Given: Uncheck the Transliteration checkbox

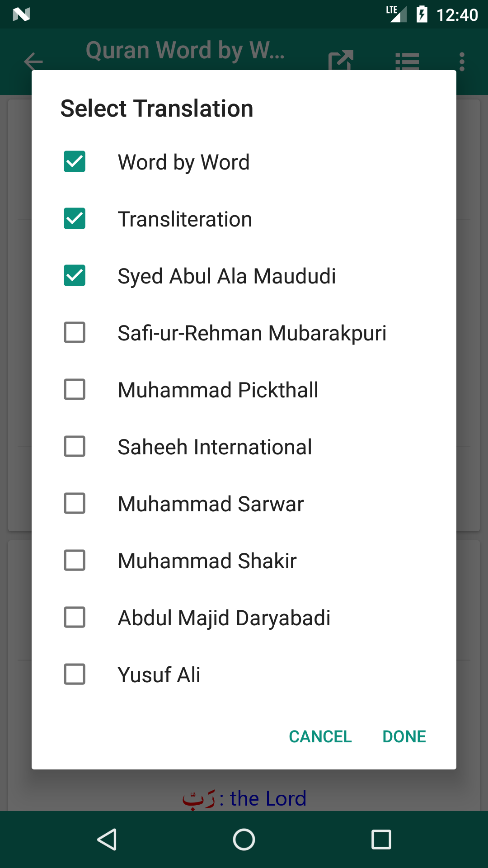Looking at the screenshot, I should 75,219.
